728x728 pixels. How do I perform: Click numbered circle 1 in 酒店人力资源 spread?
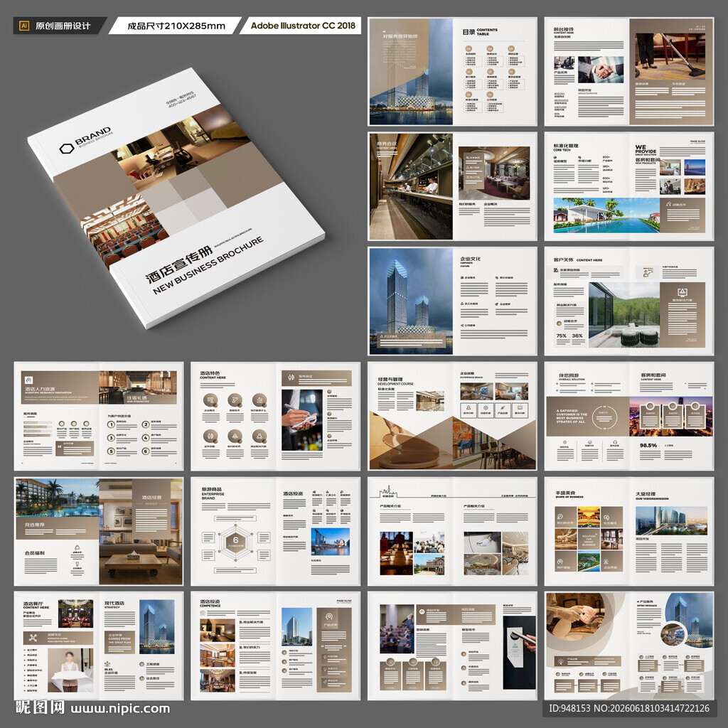[110, 424]
